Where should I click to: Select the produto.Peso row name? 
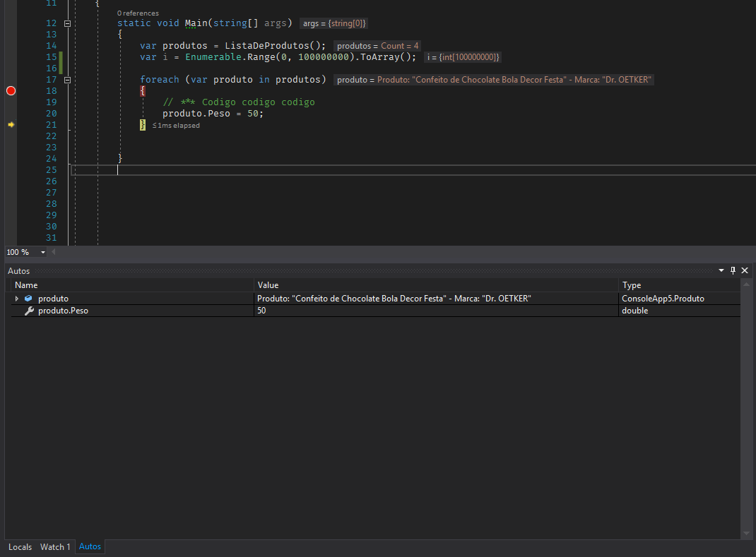tap(63, 311)
